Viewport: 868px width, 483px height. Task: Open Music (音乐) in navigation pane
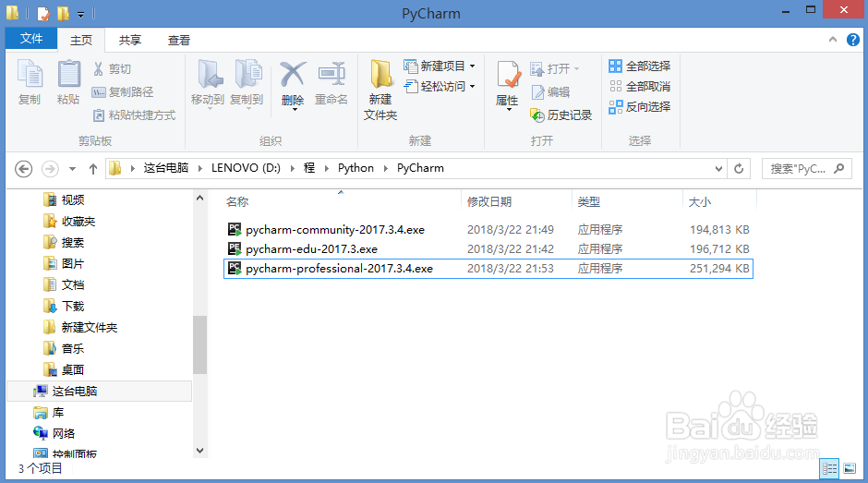[x=65, y=348]
